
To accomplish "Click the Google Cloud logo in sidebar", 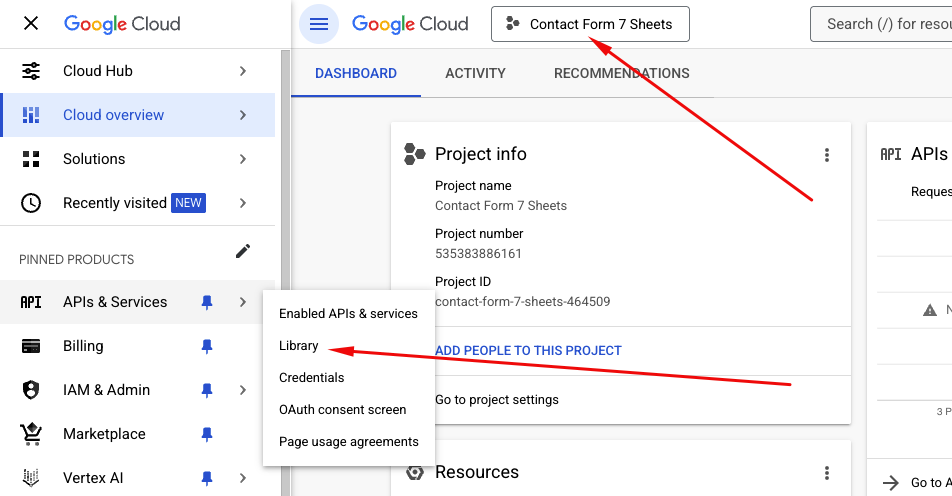I will pyautogui.click(x=122, y=24).
